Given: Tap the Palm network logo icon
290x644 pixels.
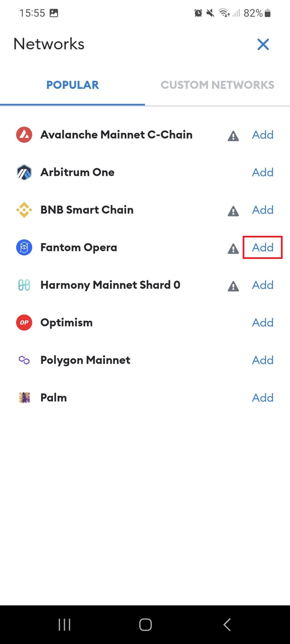Looking at the screenshot, I should tap(24, 398).
